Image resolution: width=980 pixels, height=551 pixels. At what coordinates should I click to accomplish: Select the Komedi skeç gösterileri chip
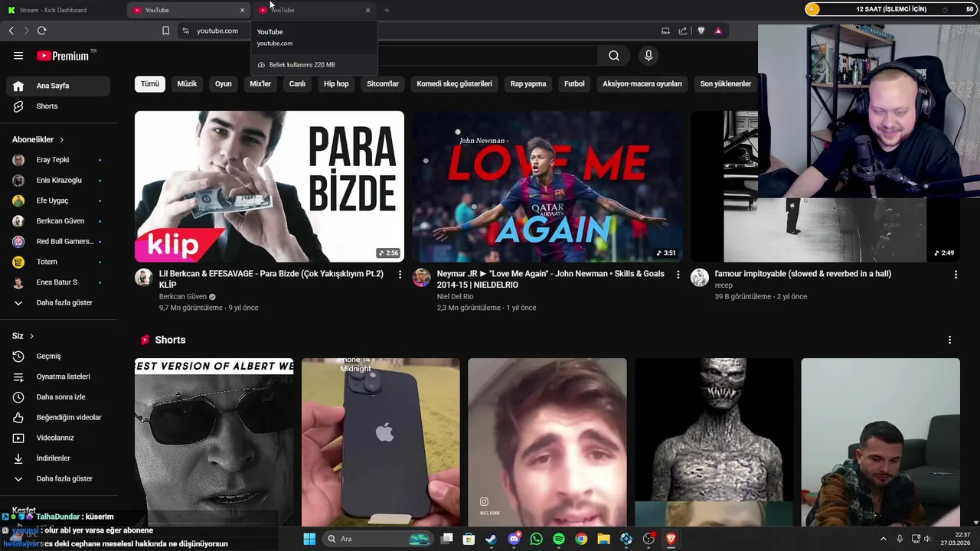click(x=455, y=84)
